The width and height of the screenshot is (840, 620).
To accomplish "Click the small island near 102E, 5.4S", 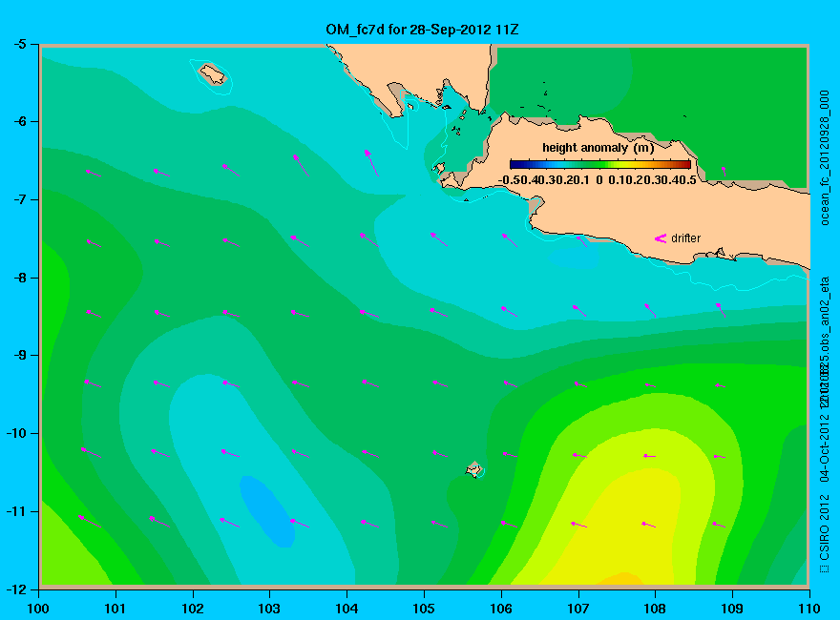I will [x=213, y=74].
